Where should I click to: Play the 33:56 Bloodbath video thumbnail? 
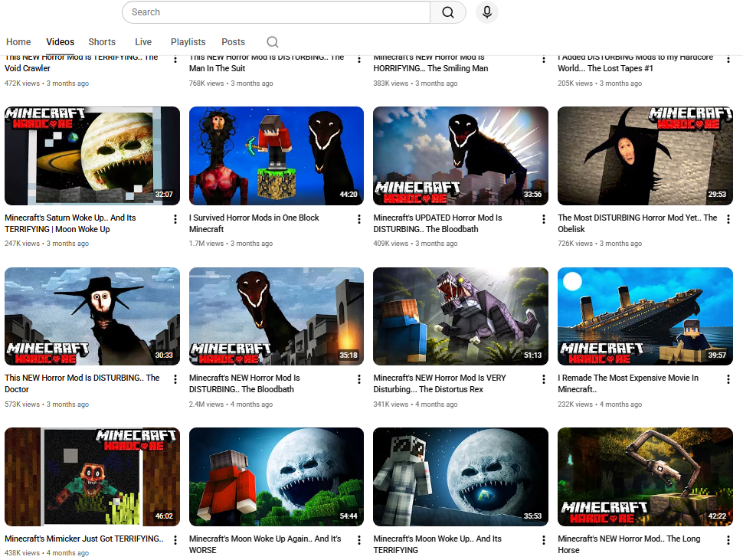pos(460,156)
